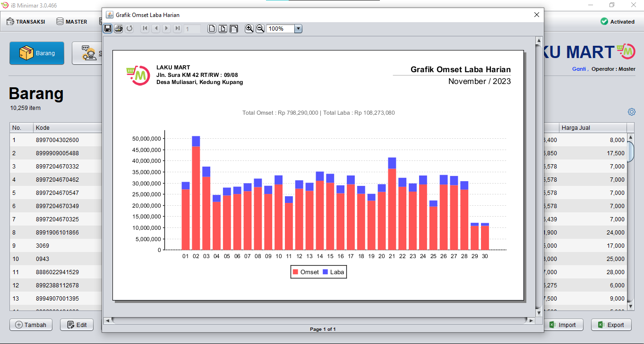Open the settings gear above the table
This screenshot has height=344, width=644.
pos(632,112)
